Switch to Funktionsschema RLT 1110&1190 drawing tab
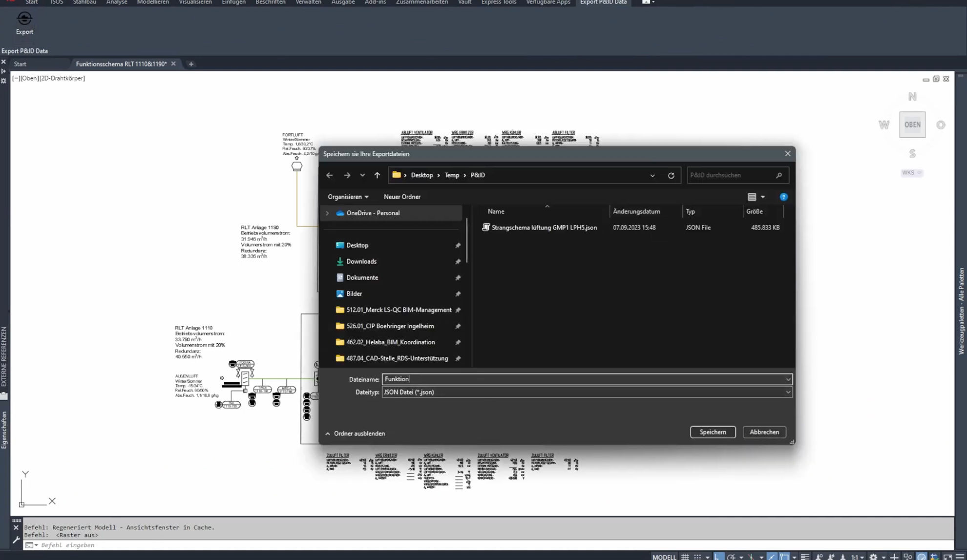 point(121,64)
